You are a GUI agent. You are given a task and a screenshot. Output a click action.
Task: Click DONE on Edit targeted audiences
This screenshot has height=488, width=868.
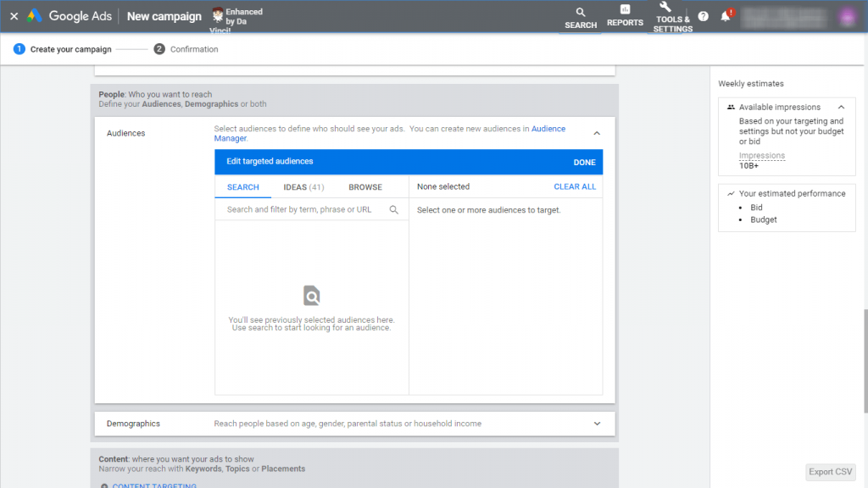pyautogui.click(x=584, y=162)
